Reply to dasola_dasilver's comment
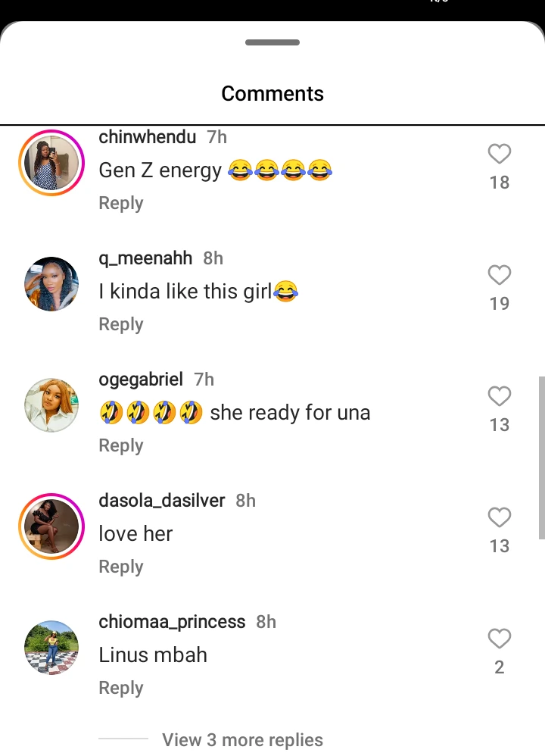This screenshot has height=756, width=545. tap(121, 567)
